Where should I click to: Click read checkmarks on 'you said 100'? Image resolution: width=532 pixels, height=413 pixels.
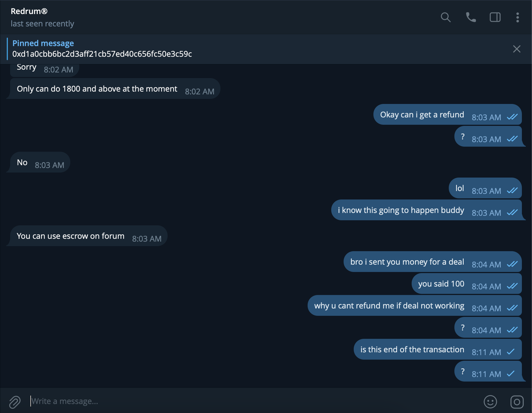coord(512,286)
